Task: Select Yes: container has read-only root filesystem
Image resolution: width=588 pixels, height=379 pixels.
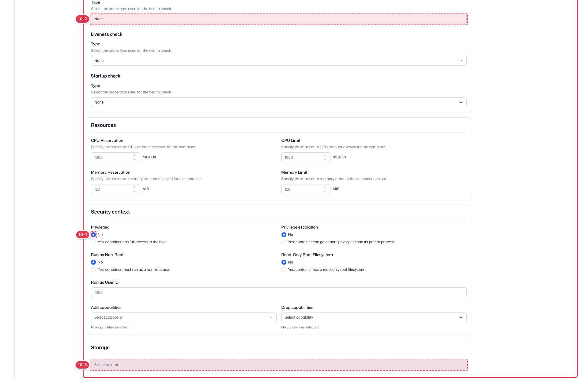Action: (284, 270)
